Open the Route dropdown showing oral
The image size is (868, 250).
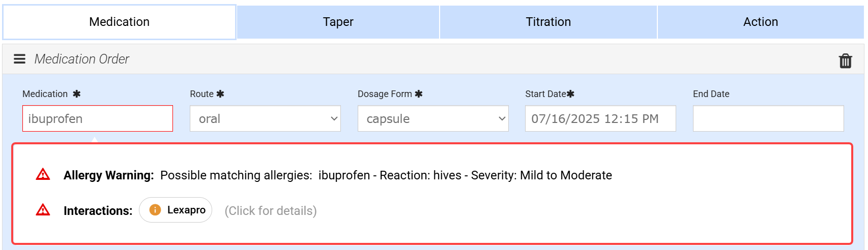pyautogui.click(x=265, y=118)
